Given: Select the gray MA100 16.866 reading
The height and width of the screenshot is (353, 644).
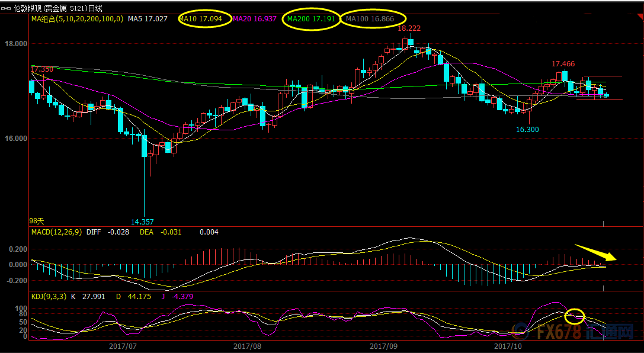Looking at the screenshot, I should point(370,19).
